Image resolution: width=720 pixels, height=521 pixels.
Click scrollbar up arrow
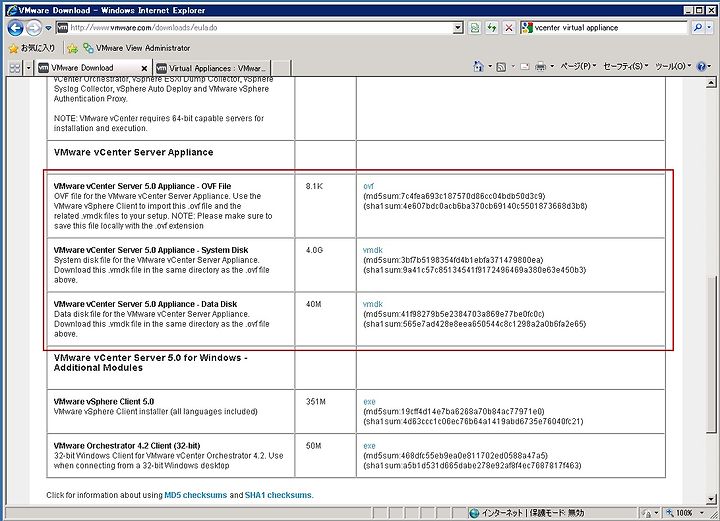click(x=711, y=83)
